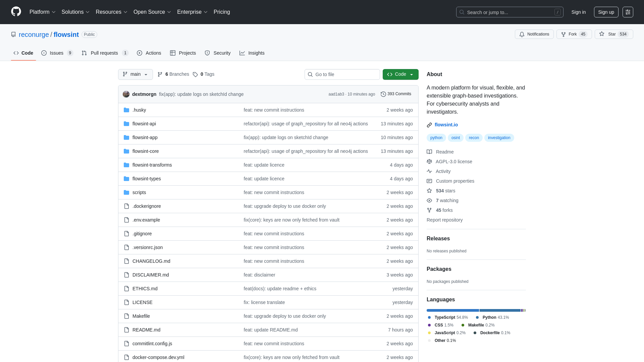Open the Watch state via Notifications button

coord(534,34)
